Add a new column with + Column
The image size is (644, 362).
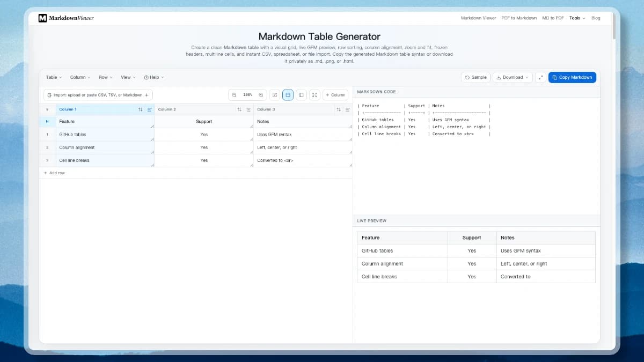click(x=335, y=95)
